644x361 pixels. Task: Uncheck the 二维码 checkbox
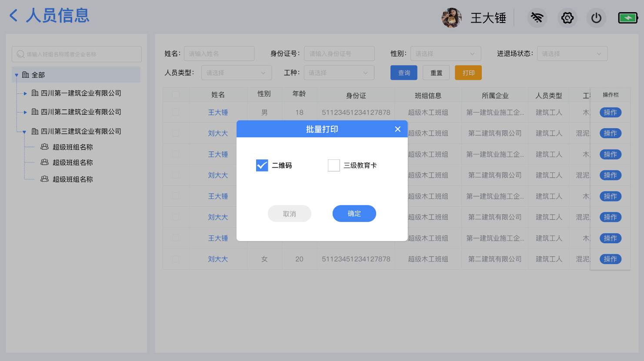click(x=262, y=166)
